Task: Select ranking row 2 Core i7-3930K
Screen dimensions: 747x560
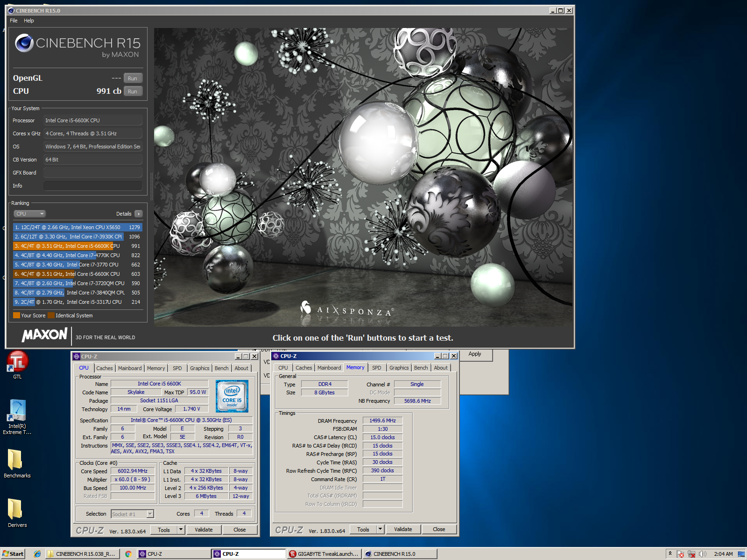Action: click(78, 237)
